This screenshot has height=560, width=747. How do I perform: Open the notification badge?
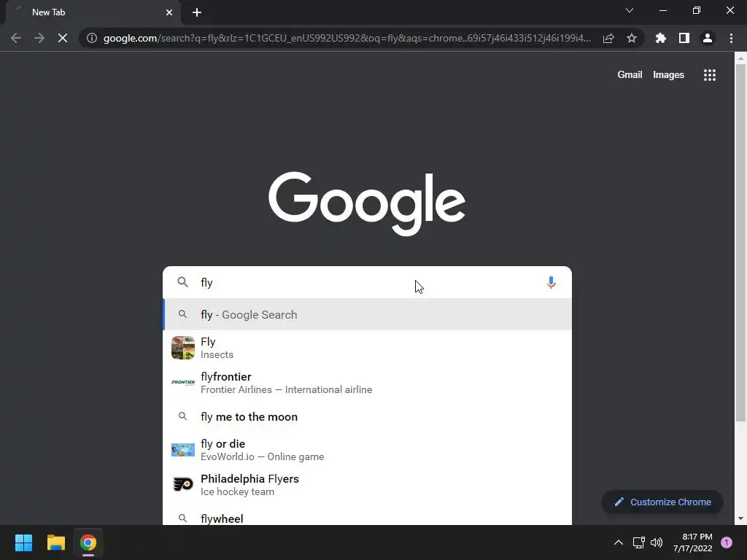coord(727,542)
